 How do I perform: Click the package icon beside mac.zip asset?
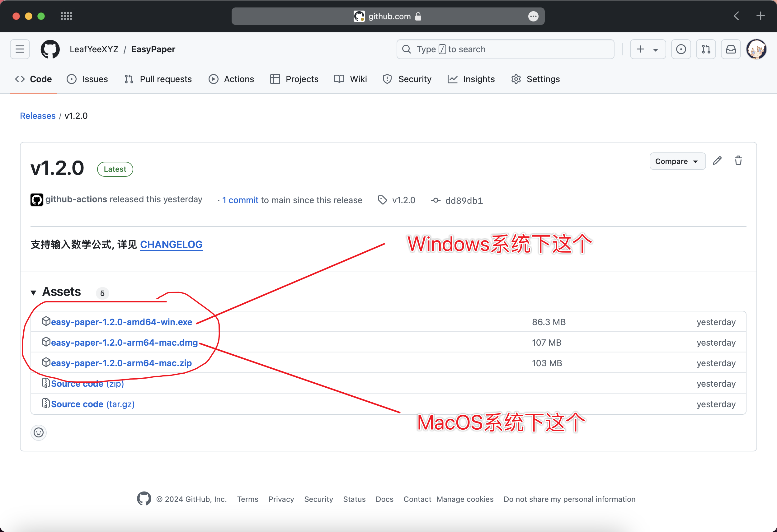[45, 362]
